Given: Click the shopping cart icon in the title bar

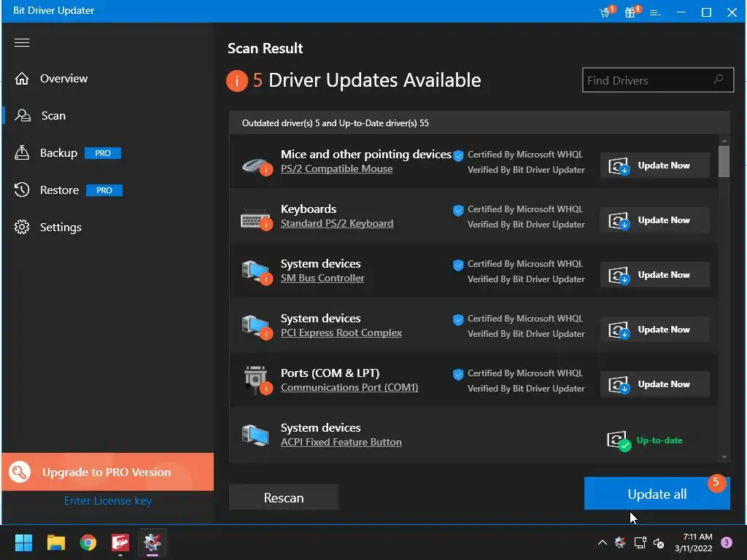Looking at the screenshot, I should (x=606, y=12).
